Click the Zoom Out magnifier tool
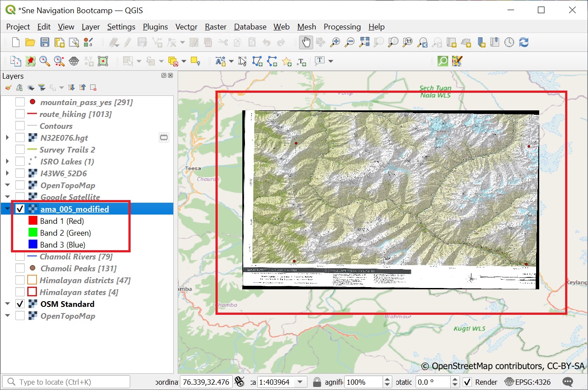This screenshot has height=390, width=588. pos(350,42)
